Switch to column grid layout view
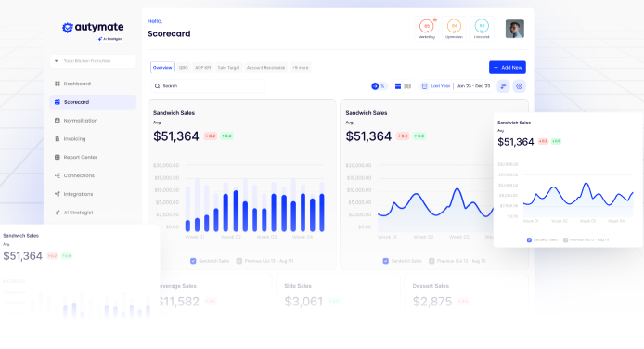644x349 pixels. [407, 86]
